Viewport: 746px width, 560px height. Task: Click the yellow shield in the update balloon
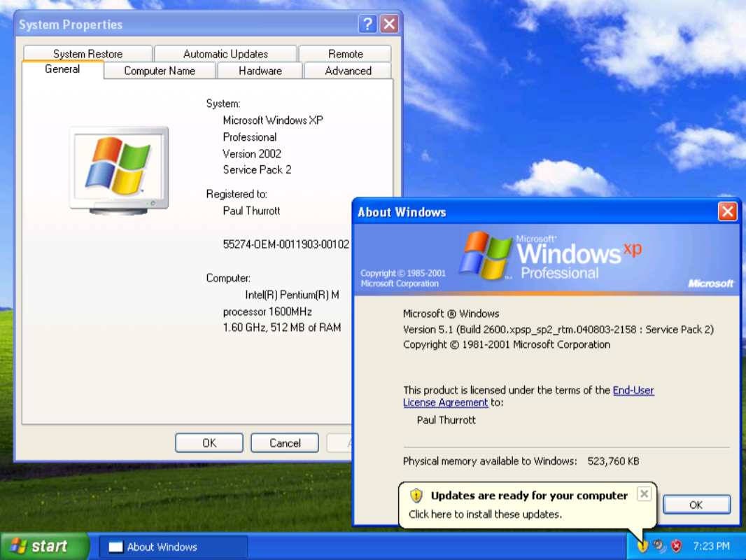(416, 496)
